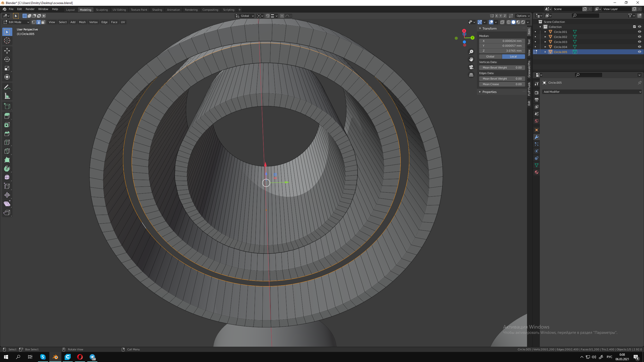Open the Vertex menu
644x362 pixels.
click(x=93, y=22)
